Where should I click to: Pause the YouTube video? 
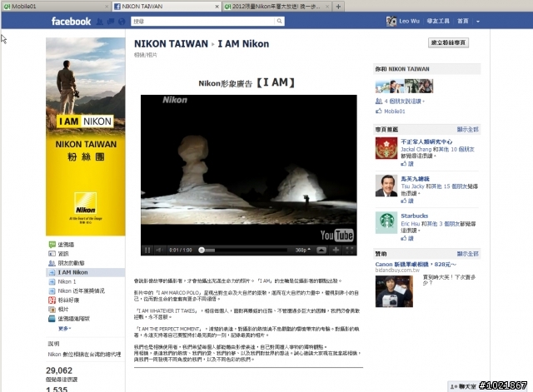click(x=147, y=250)
